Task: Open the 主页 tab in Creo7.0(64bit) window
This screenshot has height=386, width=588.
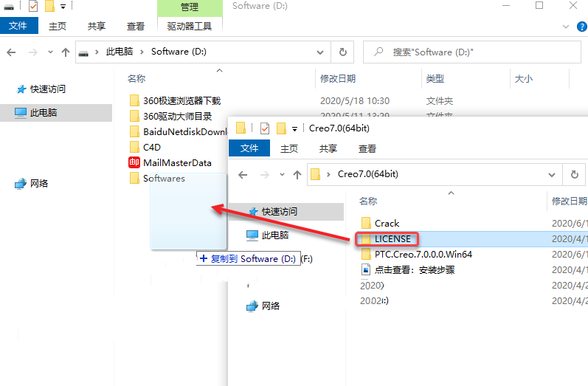Action: (289, 148)
